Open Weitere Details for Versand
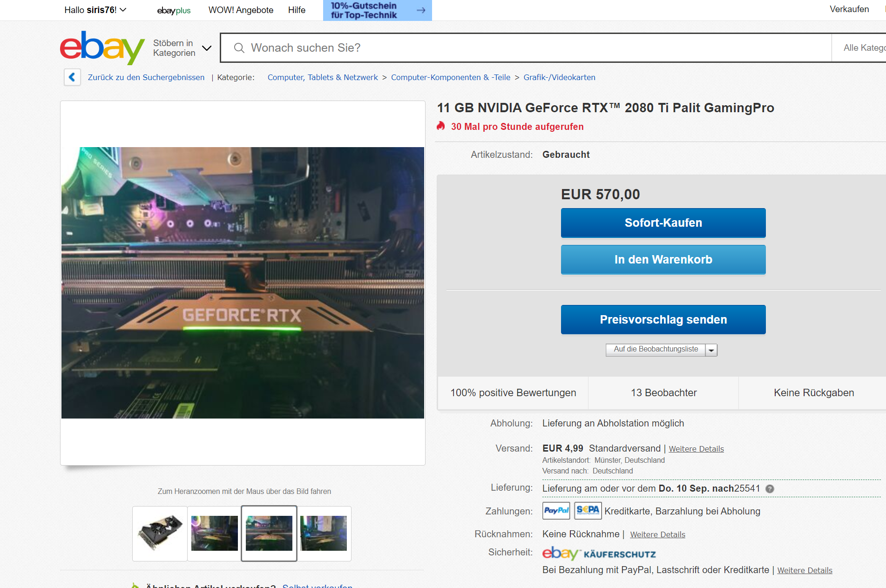The image size is (886, 588). point(696,449)
